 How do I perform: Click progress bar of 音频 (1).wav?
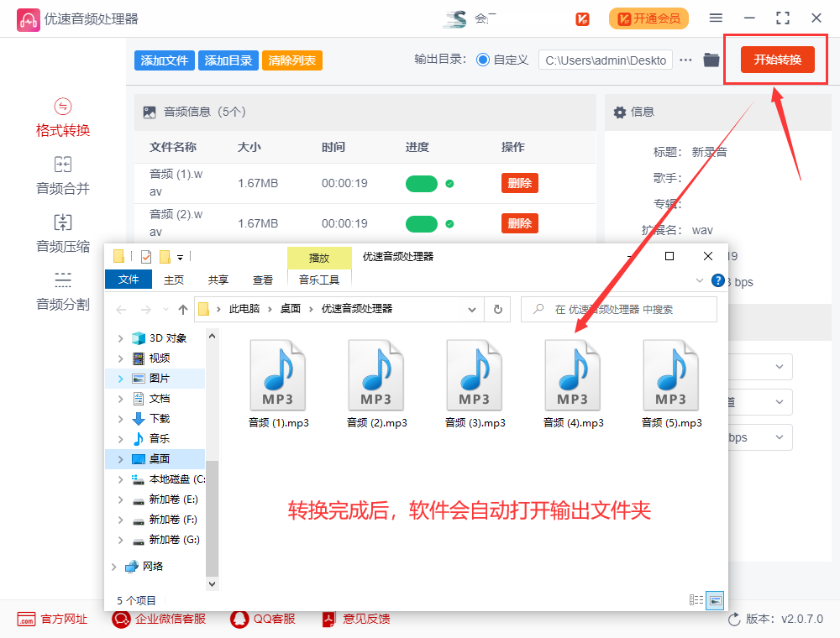click(x=422, y=184)
